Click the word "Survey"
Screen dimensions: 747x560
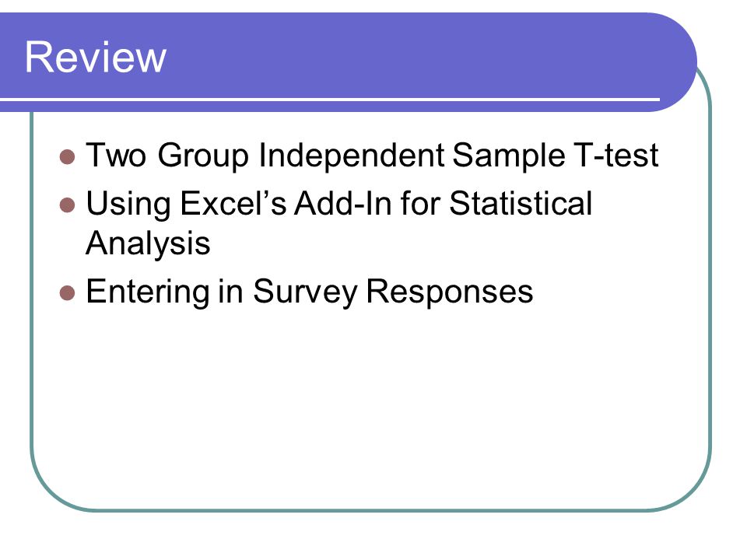305,292
